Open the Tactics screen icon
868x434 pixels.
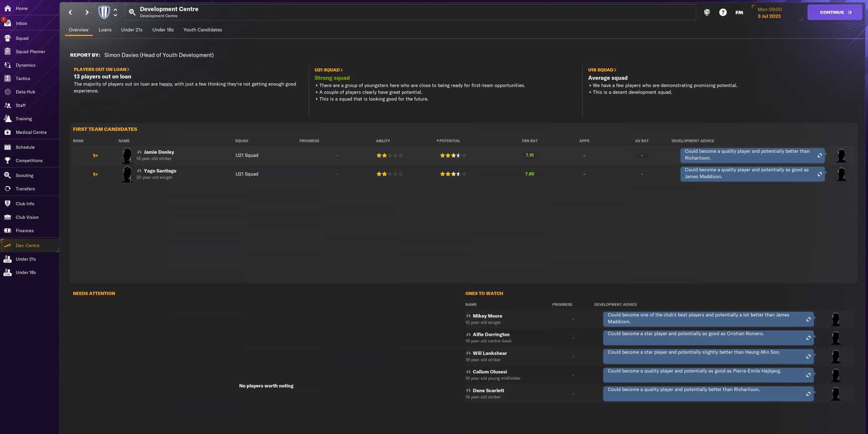click(8, 78)
